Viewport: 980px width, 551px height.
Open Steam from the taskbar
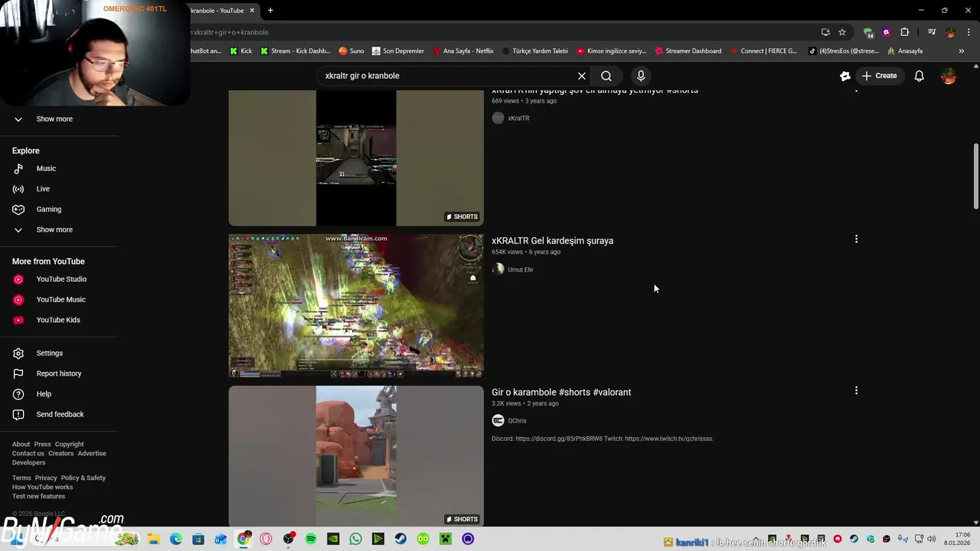[x=400, y=539]
